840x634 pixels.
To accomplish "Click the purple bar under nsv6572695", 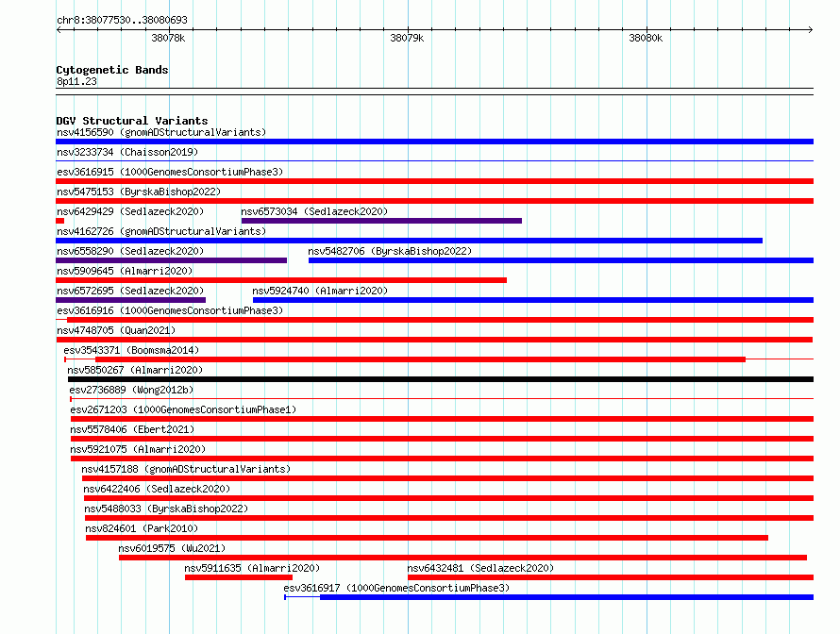I will coord(130,300).
